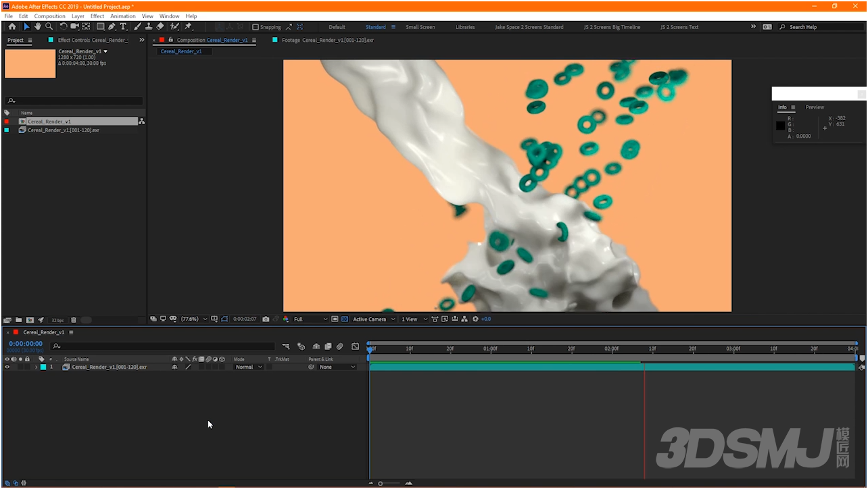Click reset exposure icon in viewer bar

tap(475, 319)
